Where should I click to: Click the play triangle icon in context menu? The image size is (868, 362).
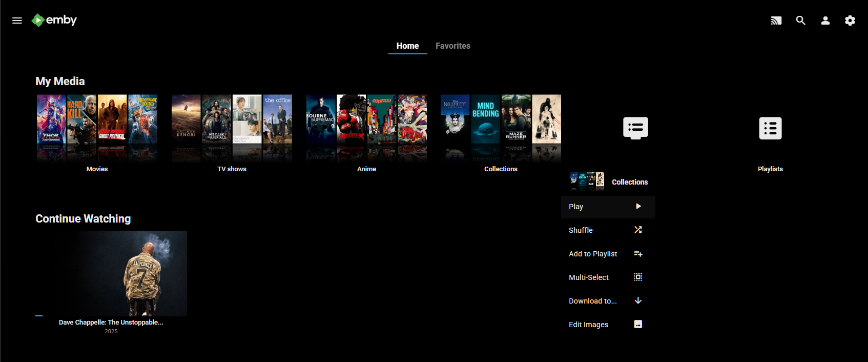click(638, 206)
